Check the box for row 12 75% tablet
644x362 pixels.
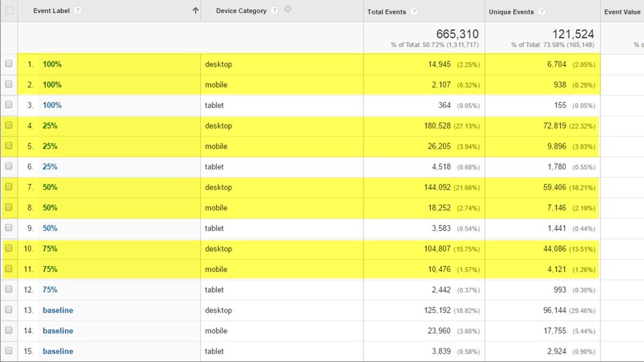coord(9,289)
